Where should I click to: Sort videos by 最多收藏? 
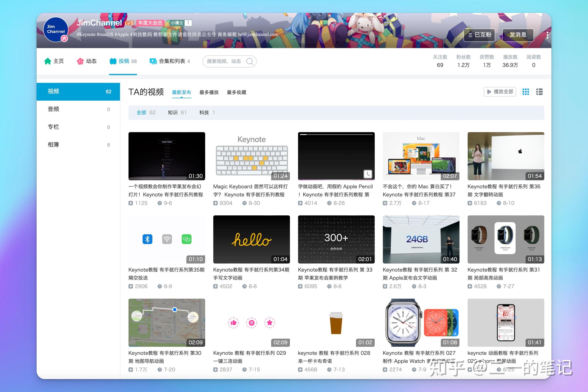click(x=237, y=92)
